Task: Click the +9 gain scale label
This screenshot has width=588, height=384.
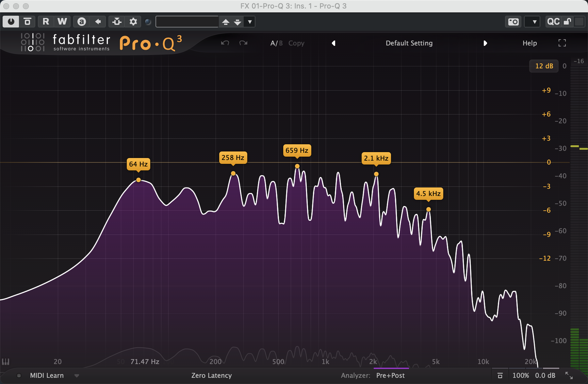Action: (546, 90)
